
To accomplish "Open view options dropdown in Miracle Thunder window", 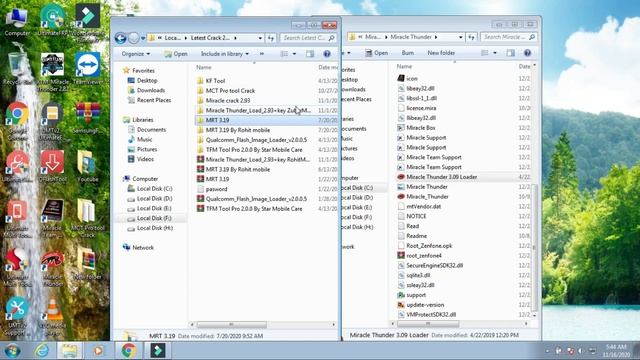I will click(495, 53).
